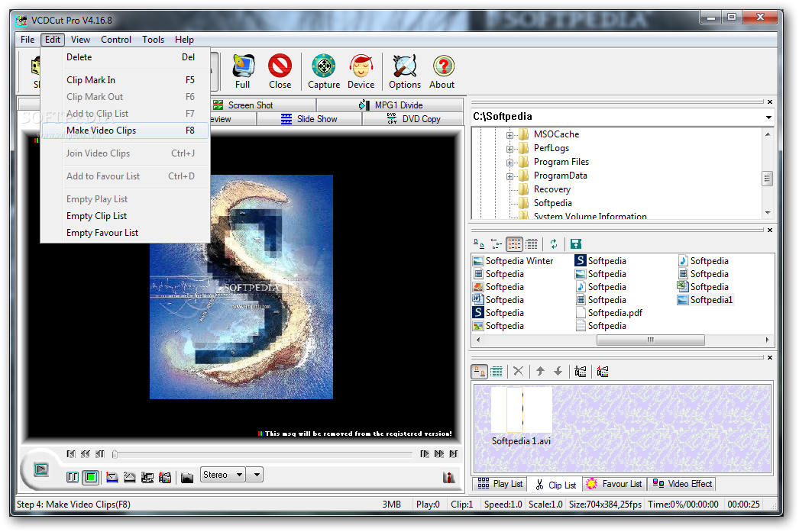
Task: Switch file browser to details view
Action: (532, 243)
